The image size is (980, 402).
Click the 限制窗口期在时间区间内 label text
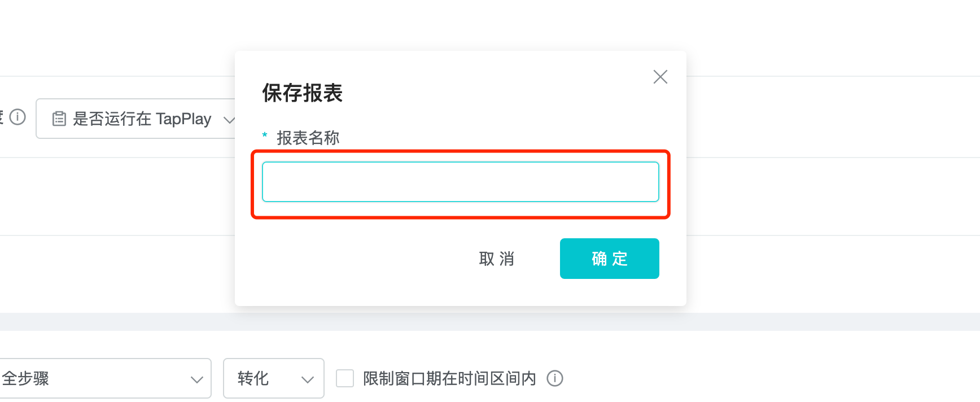click(449, 378)
